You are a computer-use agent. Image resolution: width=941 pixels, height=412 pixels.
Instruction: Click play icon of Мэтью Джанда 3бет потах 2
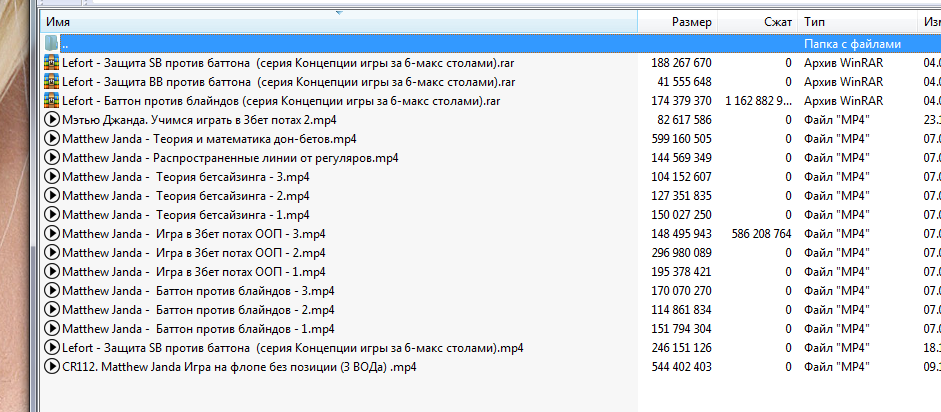52,119
